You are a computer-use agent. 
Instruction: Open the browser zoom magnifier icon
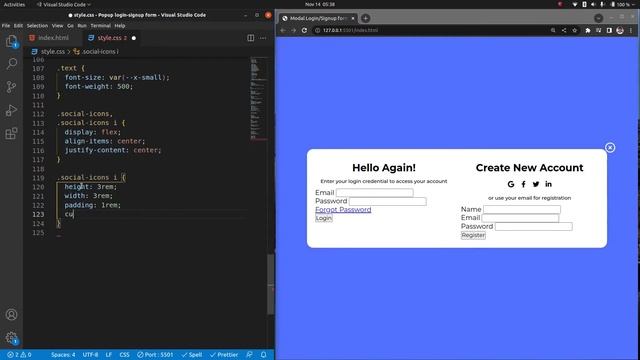[x=553, y=30]
